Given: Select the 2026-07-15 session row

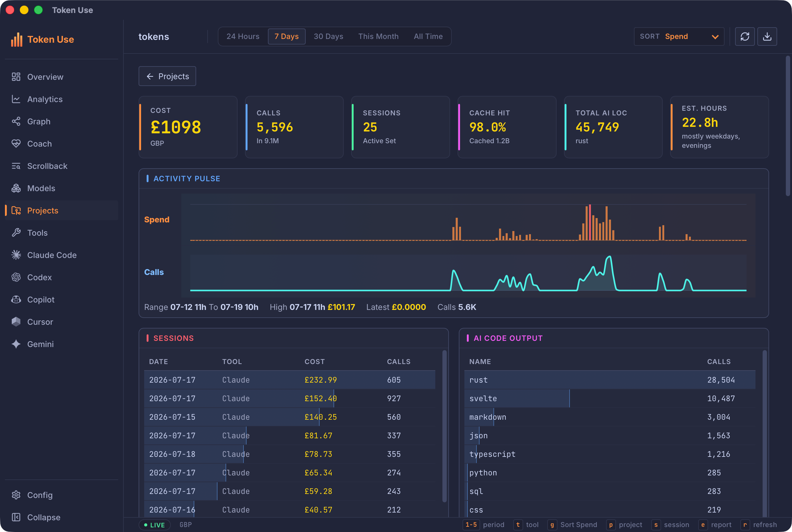Looking at the screenshot, I should (290, 417).
